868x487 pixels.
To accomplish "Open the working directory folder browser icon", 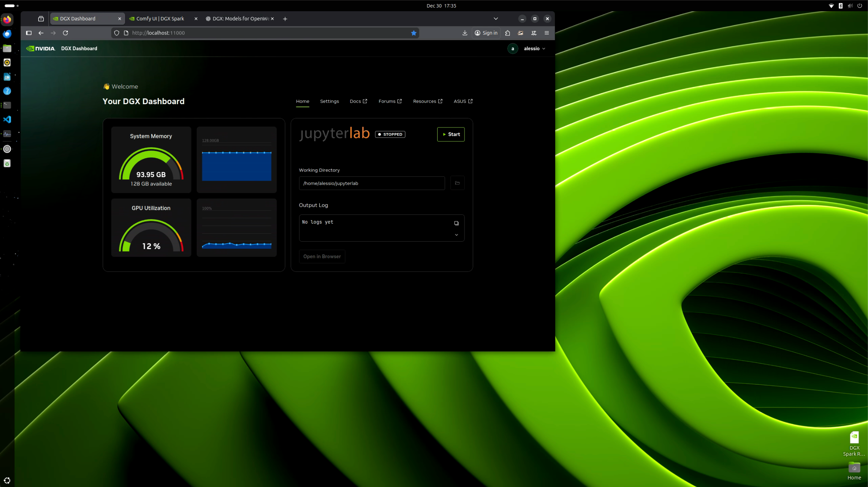I will [457, 183].
